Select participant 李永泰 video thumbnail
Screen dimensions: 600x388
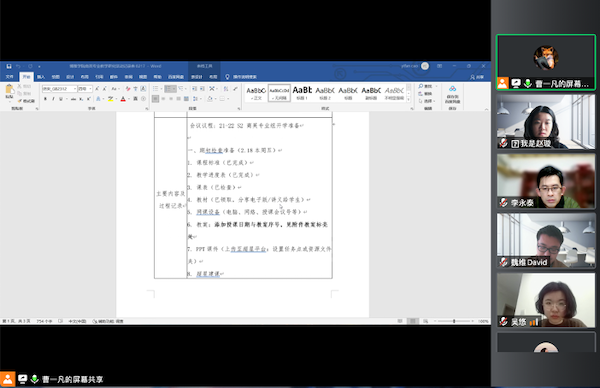[x=546, y=181]
